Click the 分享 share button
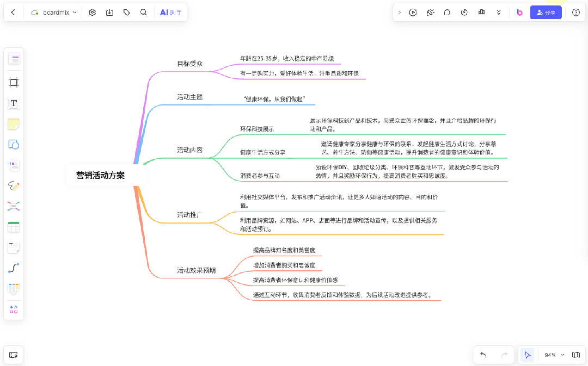The width and height of the screenshot is (588, 366). tap(546, 13)
